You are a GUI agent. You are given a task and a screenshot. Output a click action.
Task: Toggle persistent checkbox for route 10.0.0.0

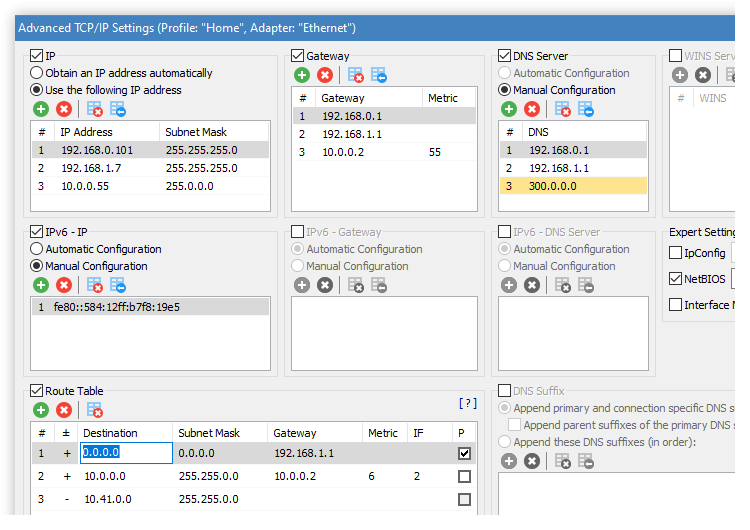tap(464, 476)
